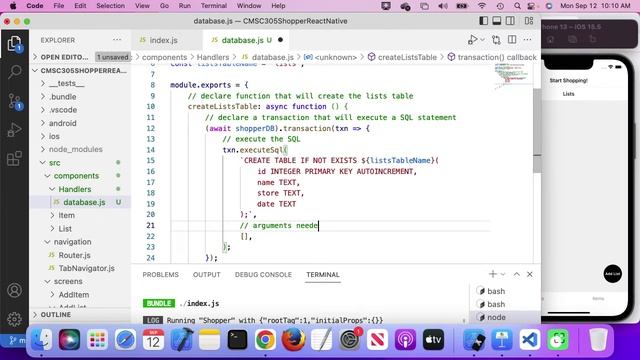Viewport: 640px width, 360px height.
Task: Open the Terminal menu in menu bar
Action: (x=213, y=6)
